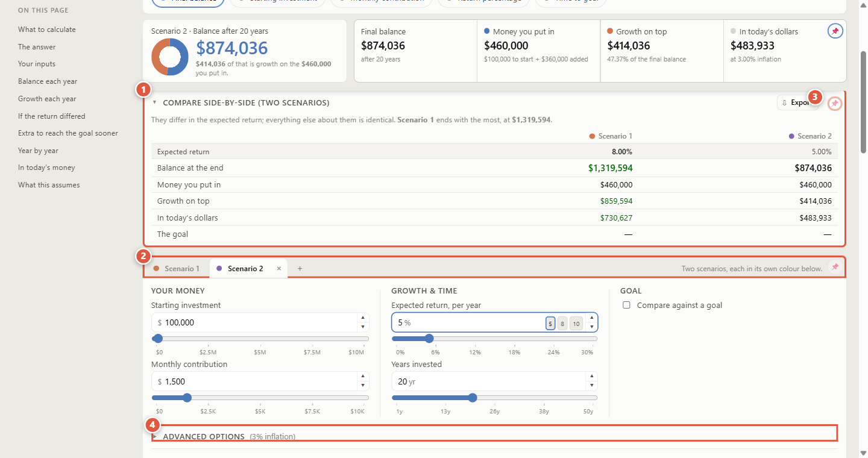Choose the 8 percent return preset
Screen dimensions: 868x458
point(562,324)
